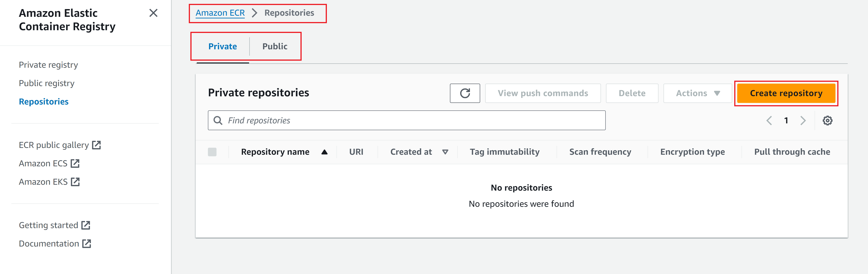868x274 pixels.
Task: Click the Created at column header
Action: click(x=411, y=152)
